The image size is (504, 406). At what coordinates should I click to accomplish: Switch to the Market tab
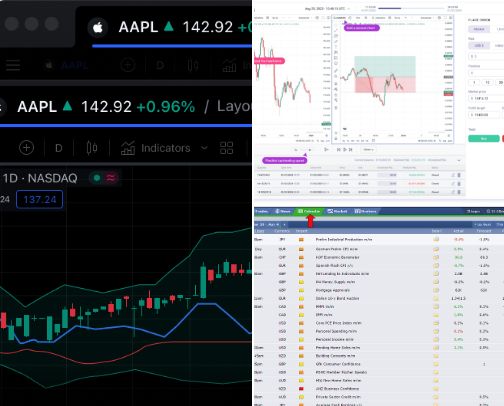point(337,211)
